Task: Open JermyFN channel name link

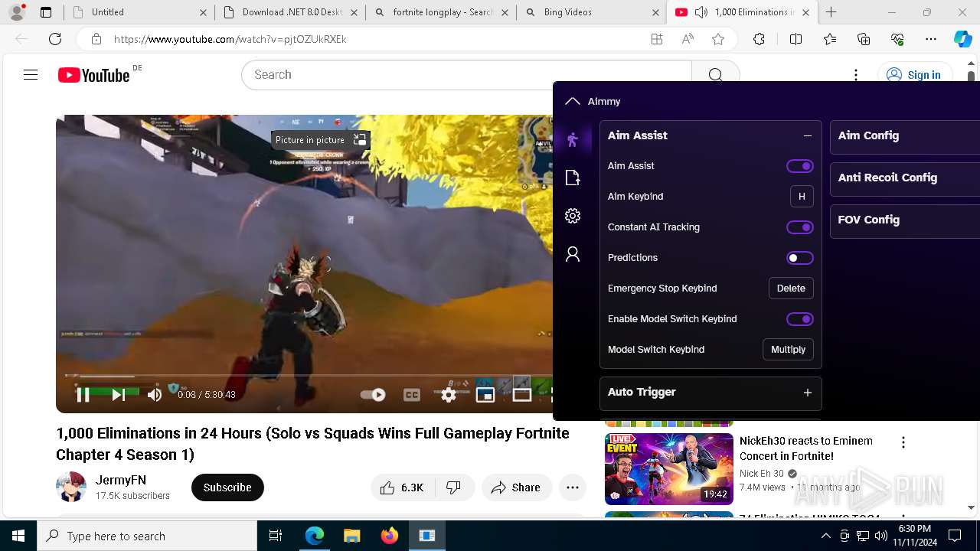Action: (x=121, y=480)
